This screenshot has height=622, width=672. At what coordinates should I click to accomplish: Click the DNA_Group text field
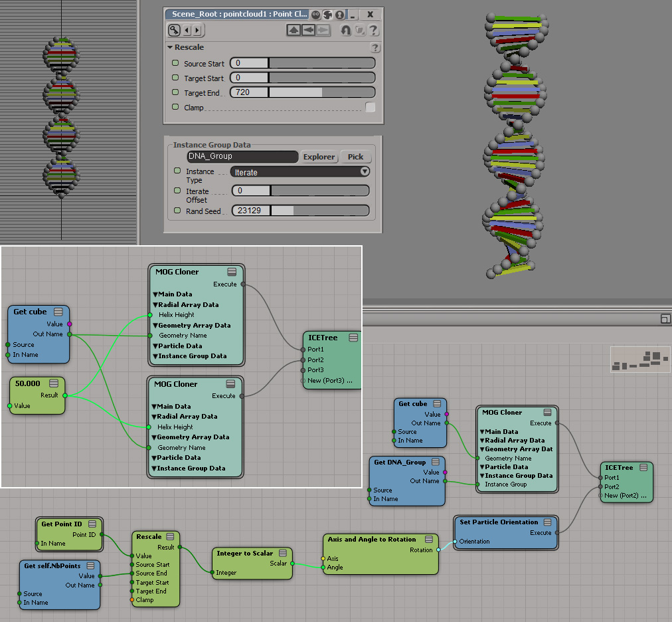(242, 157)
